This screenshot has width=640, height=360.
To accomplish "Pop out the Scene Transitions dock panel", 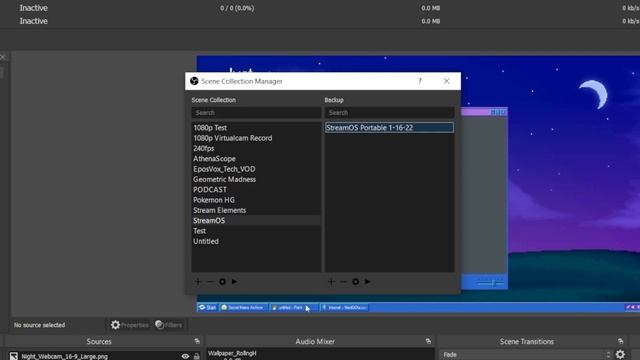I will tap(620, 341).
